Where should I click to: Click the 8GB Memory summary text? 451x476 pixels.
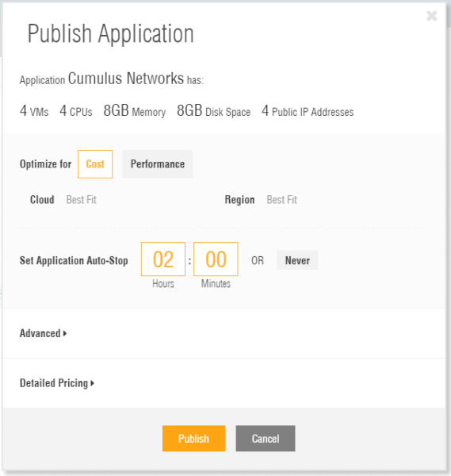[x=135, y=111]
